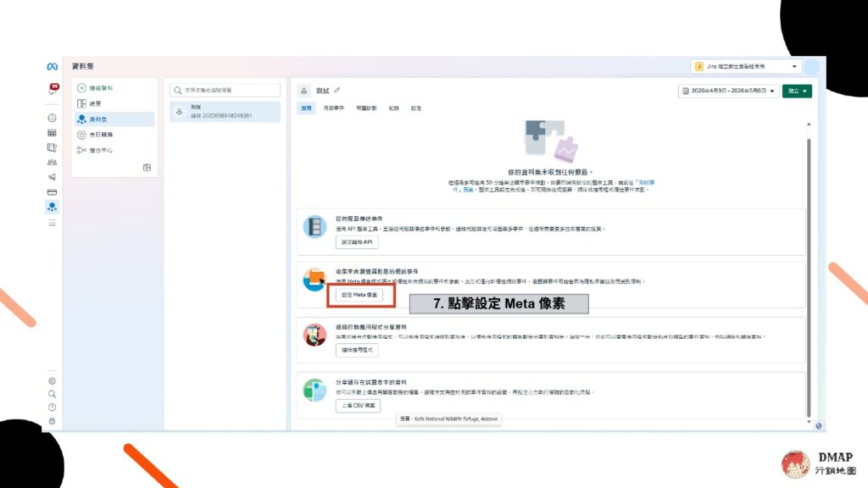Click the Meta logo icon

52,66
